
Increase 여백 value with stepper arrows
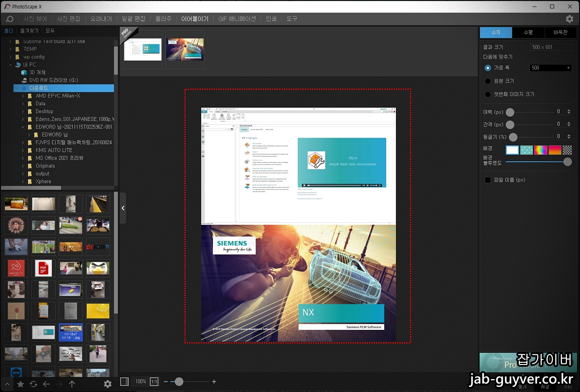(569, 110)
